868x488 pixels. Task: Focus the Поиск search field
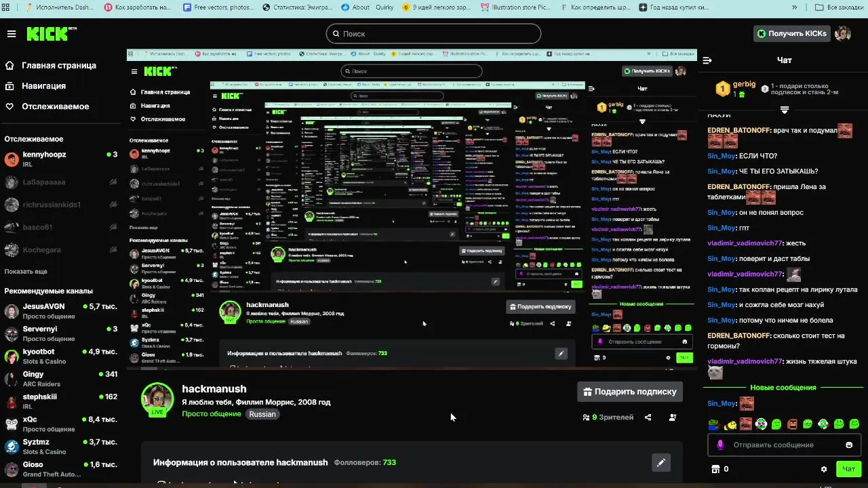pos(433,33)
